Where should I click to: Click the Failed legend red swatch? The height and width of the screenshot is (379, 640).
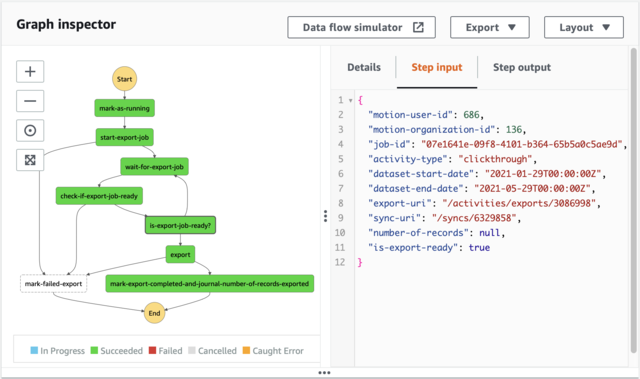point(152,350)
